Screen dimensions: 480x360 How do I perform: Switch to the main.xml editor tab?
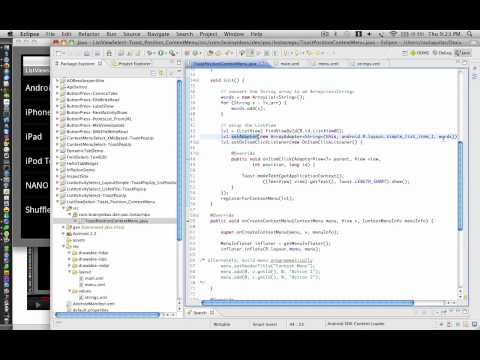click(289, 63)
